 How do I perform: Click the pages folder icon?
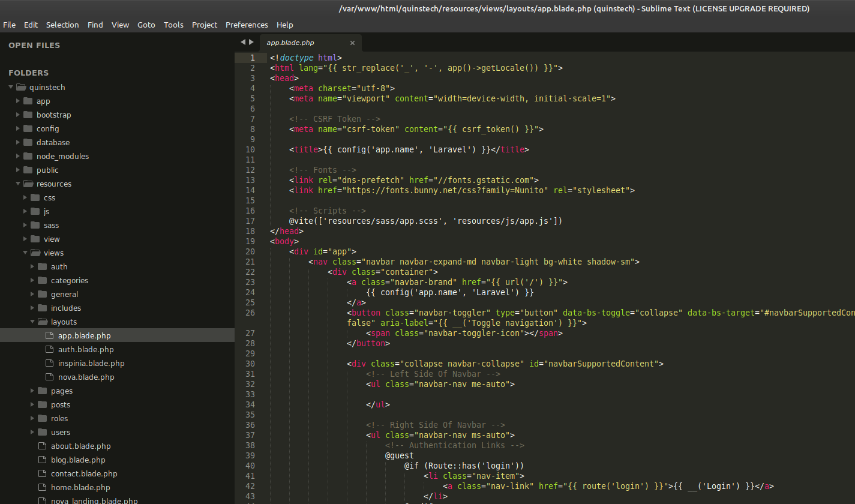tap(42, 391)
